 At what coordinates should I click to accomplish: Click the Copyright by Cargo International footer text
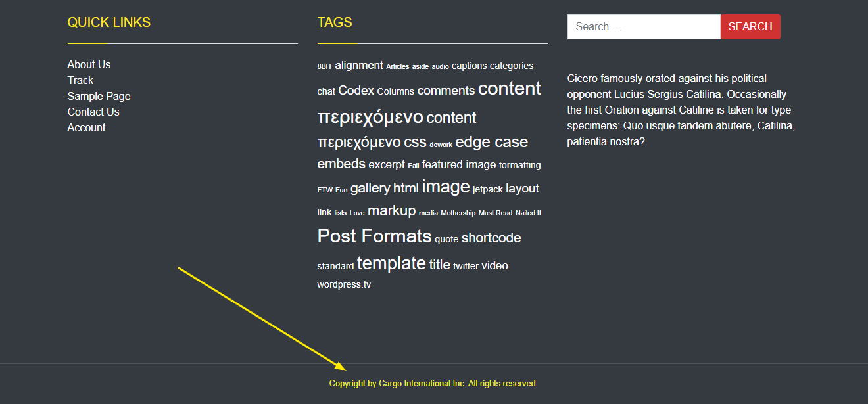(x=433, y=383)
